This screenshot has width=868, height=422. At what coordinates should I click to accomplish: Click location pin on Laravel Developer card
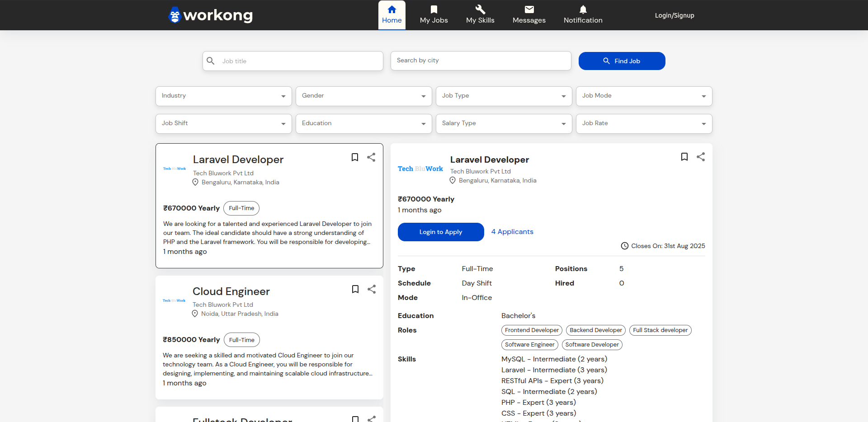195,182
